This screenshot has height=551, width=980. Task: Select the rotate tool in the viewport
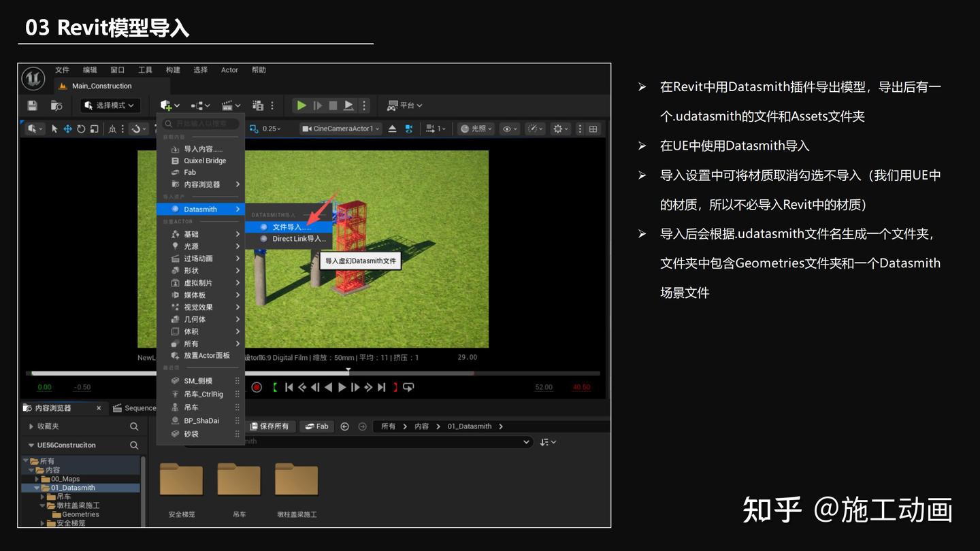pos(81,129)
